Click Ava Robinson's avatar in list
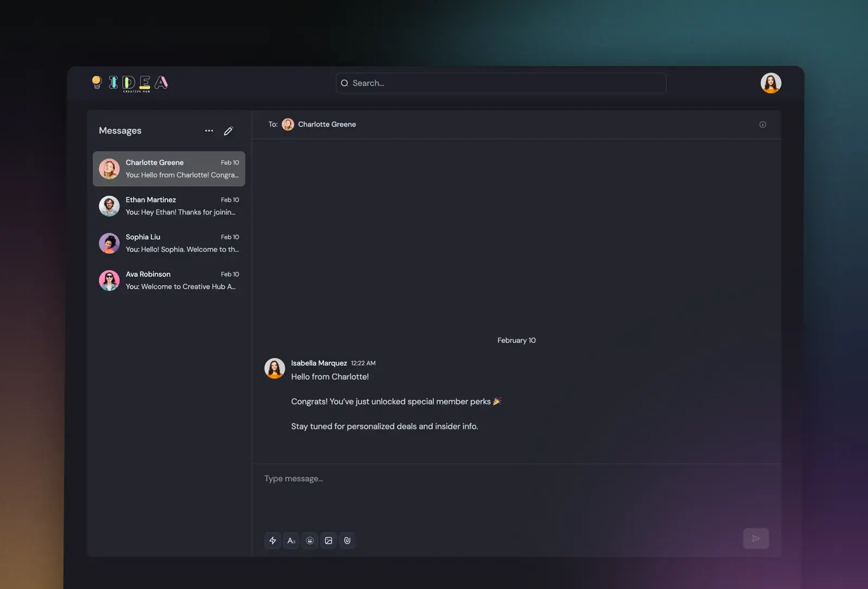This screenshot has height=589, width=868. click(109, 280)
